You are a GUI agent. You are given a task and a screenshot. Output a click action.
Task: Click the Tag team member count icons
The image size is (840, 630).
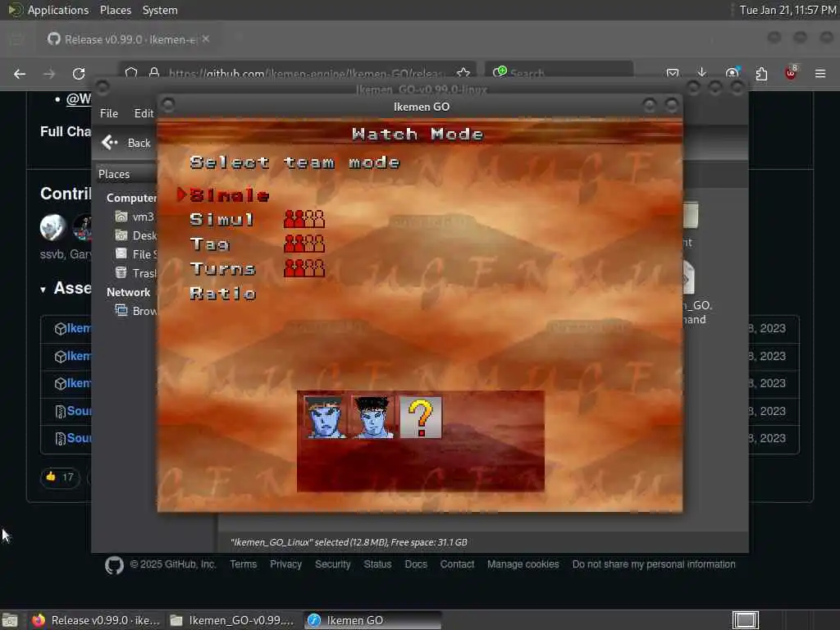(304, 244)
